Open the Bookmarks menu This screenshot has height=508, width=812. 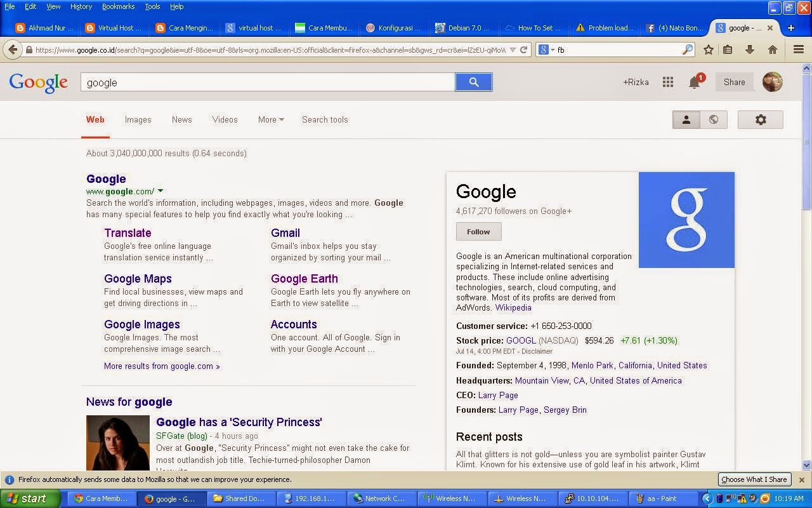(x=118, y=6)
